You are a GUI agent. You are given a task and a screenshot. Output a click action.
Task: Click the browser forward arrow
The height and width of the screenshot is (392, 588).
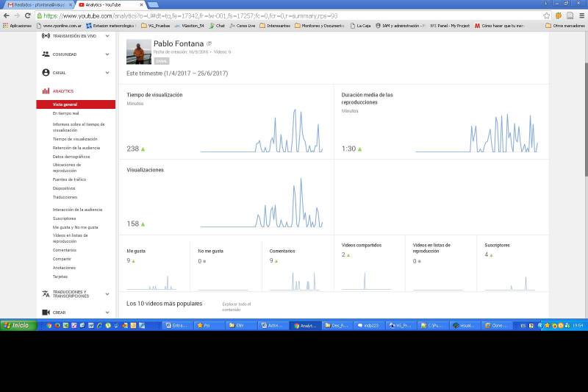coord(17,15)
